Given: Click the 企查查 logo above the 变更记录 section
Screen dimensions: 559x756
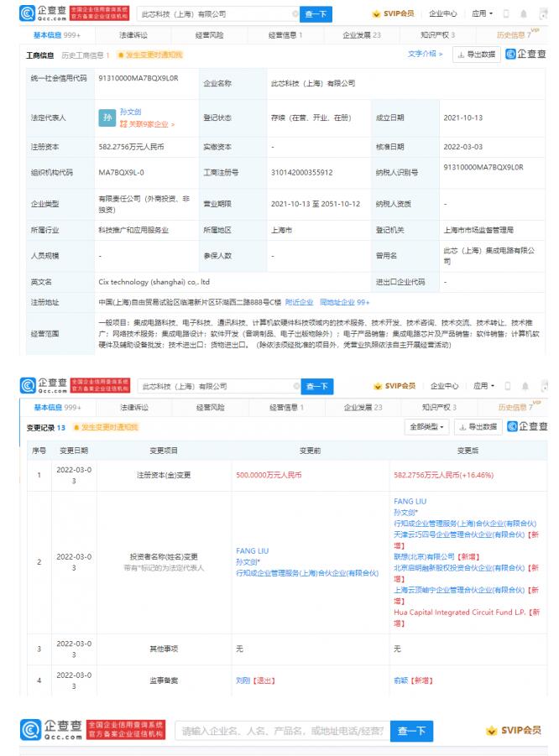Looking at the screenshot, I should tap(44, 385).
